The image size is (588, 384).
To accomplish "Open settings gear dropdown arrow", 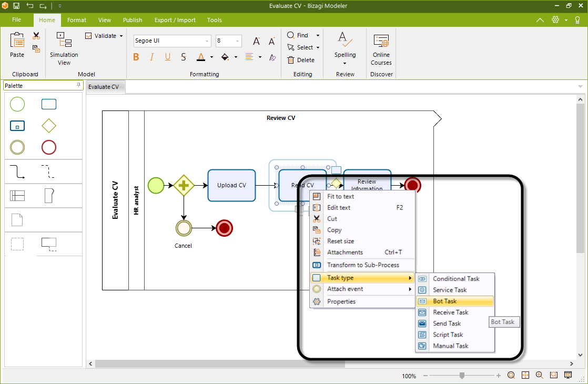I will tap(566, 20).
